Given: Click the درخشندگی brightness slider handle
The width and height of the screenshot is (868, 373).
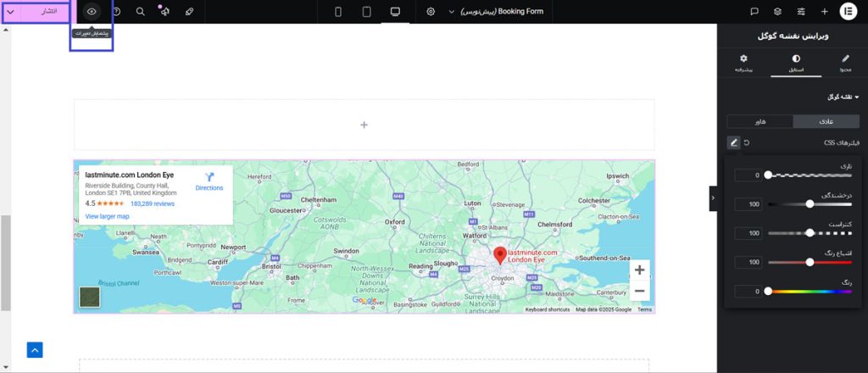Looking at the screenshot, I should (x=810, y=203).
